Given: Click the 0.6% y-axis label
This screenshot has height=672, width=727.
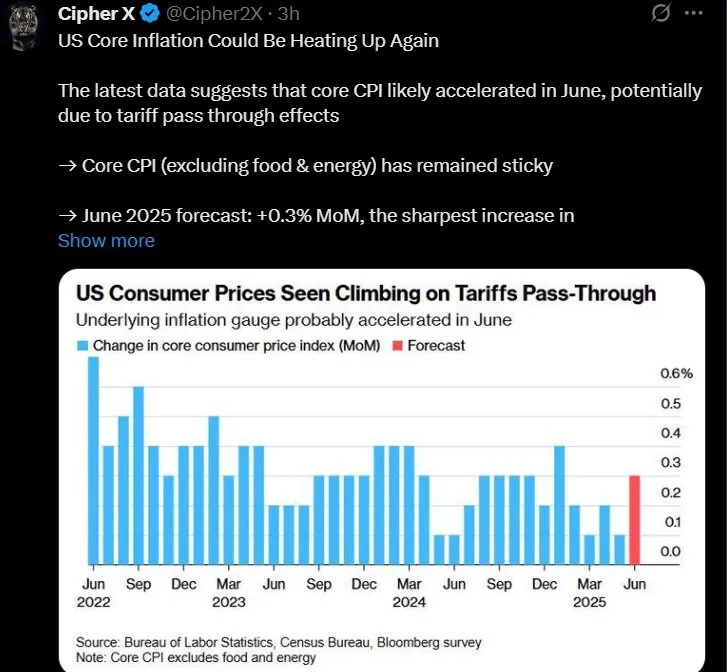Looking at the screenshot, I should tap(677, 373).
